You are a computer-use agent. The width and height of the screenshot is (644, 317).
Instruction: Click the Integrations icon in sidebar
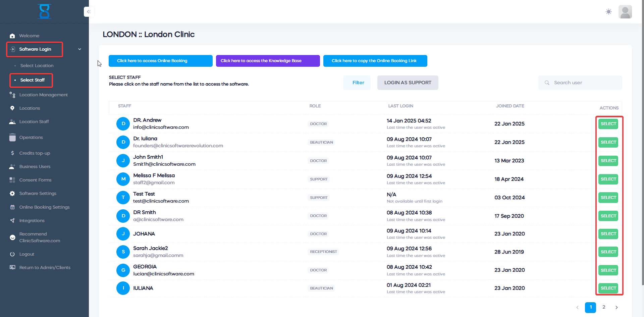click(12, 221)
